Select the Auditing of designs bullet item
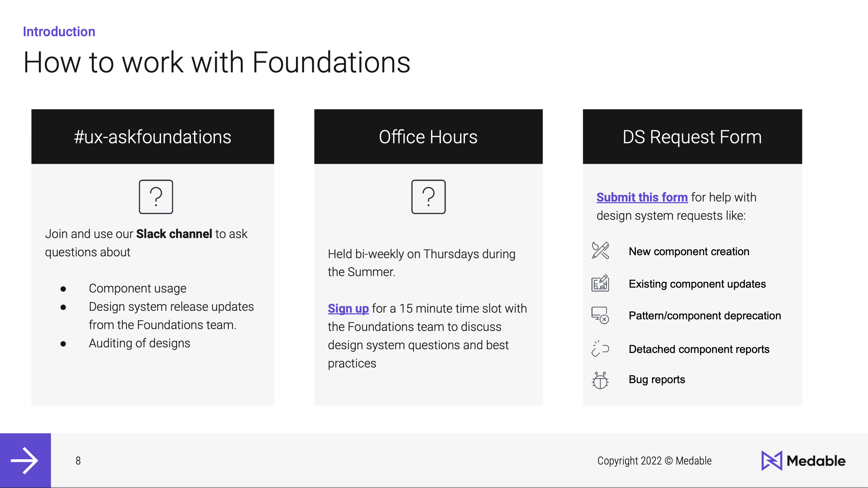The width and height of the screenshot is (868, 488). (x=139, y=343)
